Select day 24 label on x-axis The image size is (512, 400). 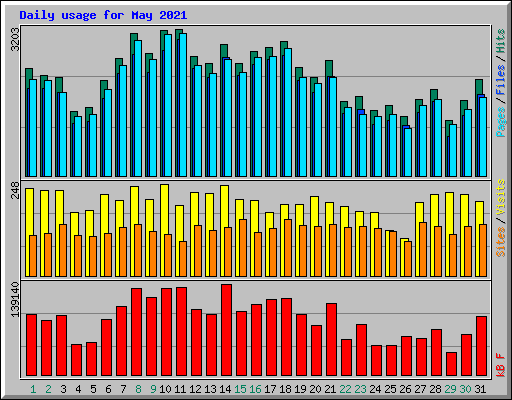click(375, 389)
